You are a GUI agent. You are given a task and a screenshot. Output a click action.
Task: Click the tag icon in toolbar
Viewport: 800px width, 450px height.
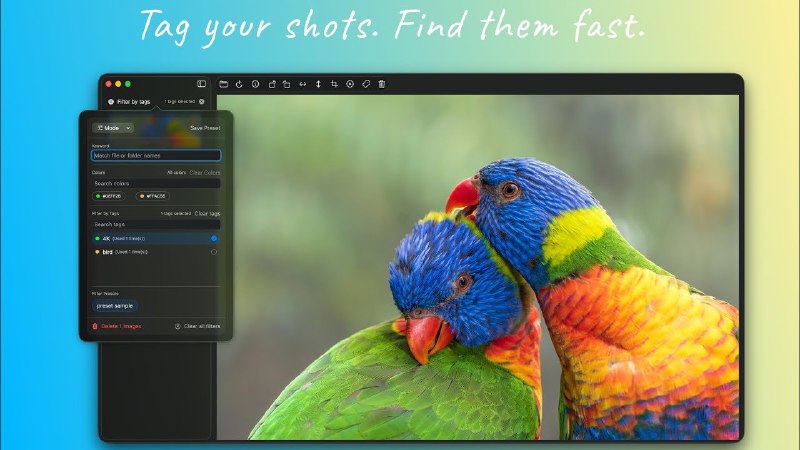[x=366, y=84]
